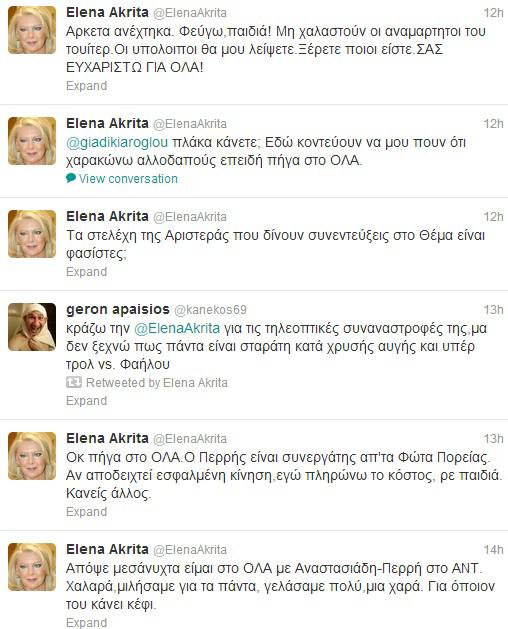Expand the top tweet starting with Αρκετα ανέχτηκα
The width and height of the screenshot is (508, 629).
tap(87, 86)
